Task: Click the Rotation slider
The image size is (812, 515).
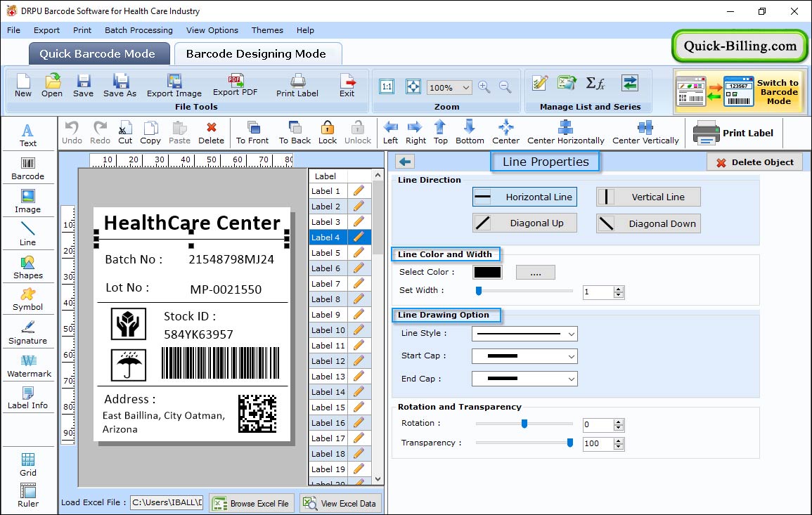Action: tap(524, 424)
